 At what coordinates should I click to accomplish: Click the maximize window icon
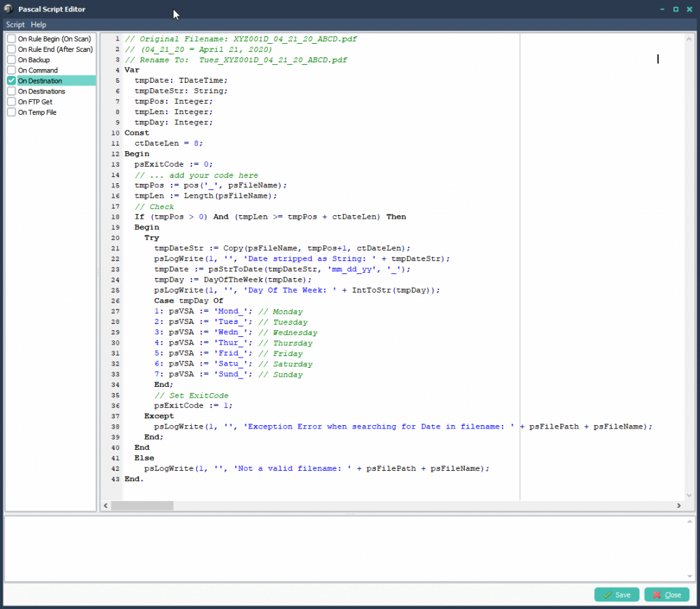click(x=675, y=9)
